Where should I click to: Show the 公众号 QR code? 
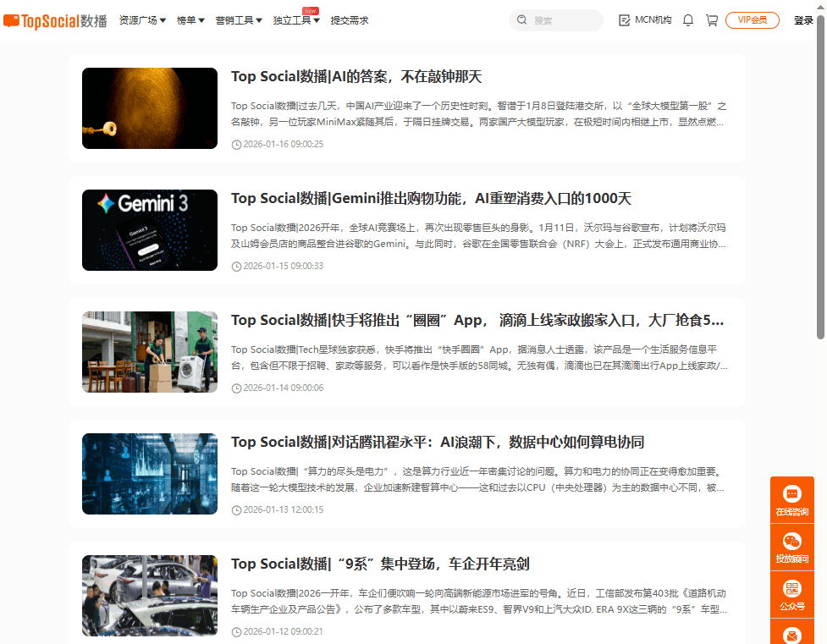click(791, 594)
